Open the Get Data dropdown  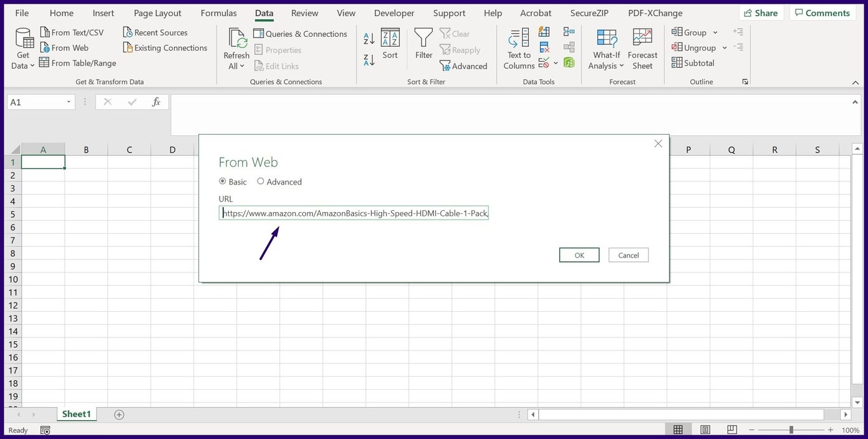click(22, 47)
